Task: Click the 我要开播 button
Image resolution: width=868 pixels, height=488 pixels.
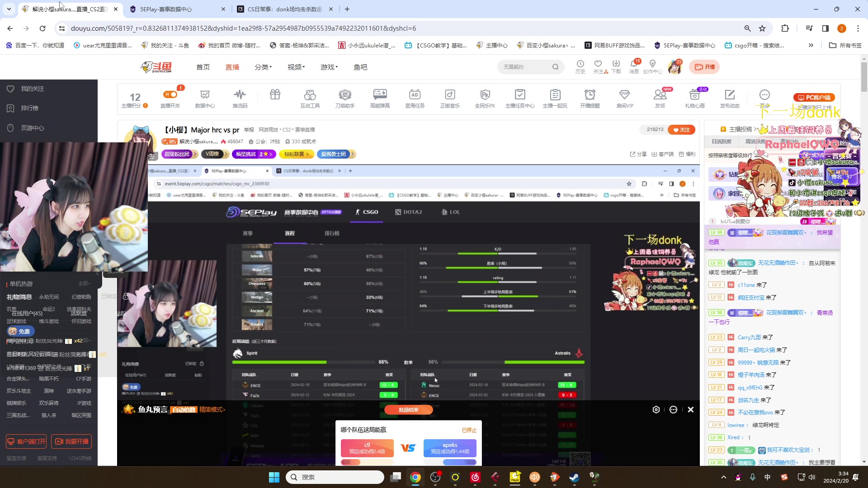Action: (x=71, y=441)
